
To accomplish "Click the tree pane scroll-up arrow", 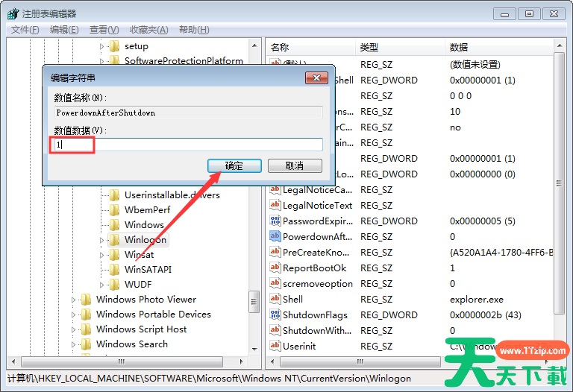I will tap(254, 46).
